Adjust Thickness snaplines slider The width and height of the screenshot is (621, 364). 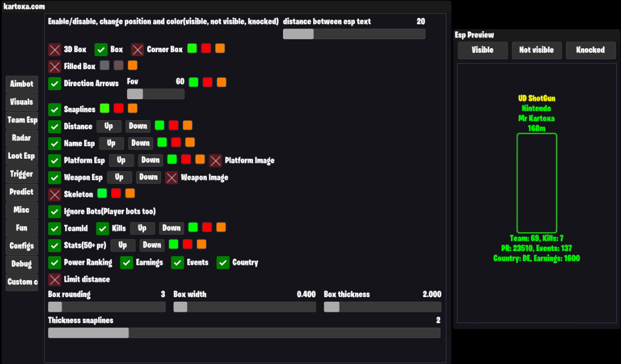click(x=244, y=333)
